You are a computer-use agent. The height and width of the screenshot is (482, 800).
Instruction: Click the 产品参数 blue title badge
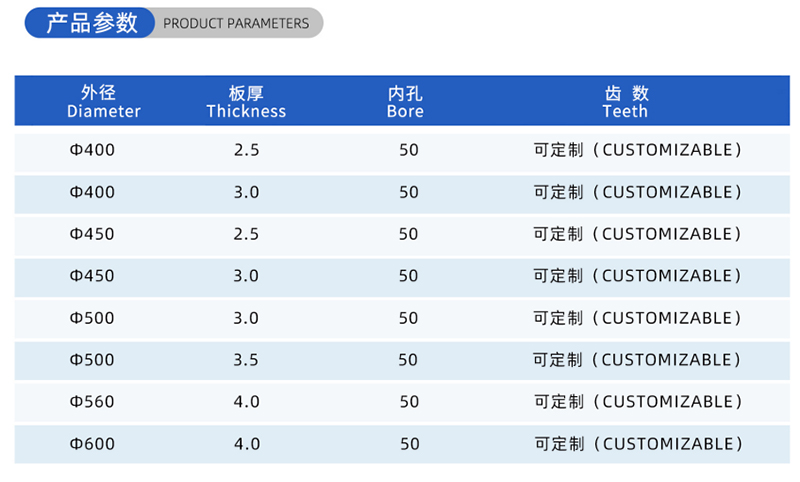point(92,23)
